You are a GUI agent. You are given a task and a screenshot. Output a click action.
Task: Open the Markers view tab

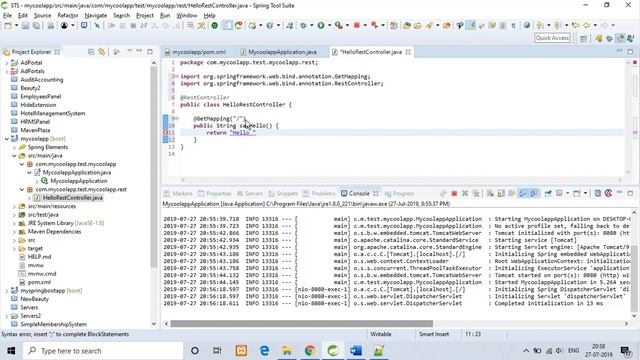pyautogui.click(x=182, y=193)
